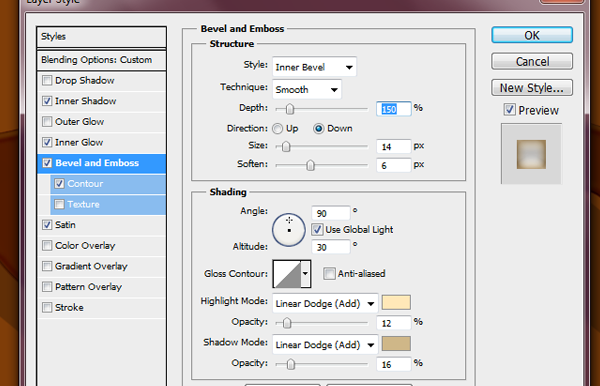Select the Texture sub-item label
600x386 pixels.
pos(83,204)
